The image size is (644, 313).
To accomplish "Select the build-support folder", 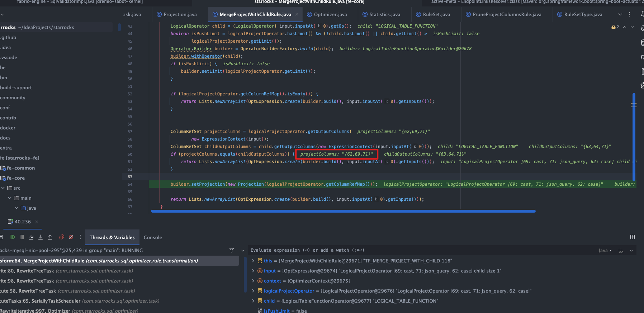I will pyautogui.click(x=16, y=87).
